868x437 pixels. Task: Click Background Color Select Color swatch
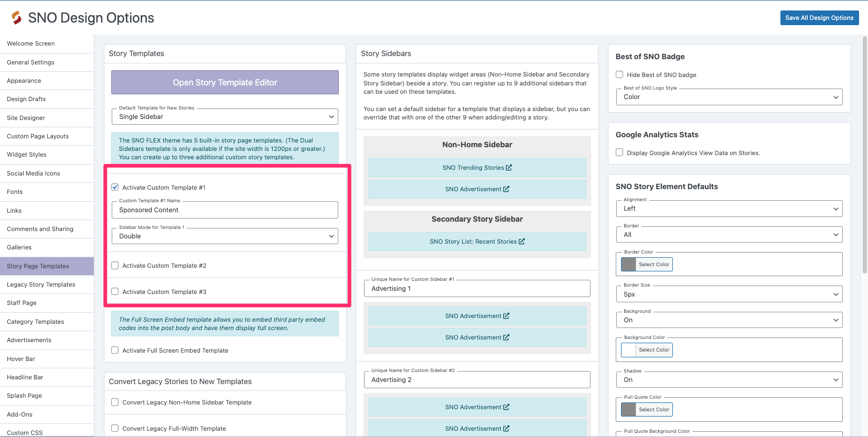(x=647, y=350)
